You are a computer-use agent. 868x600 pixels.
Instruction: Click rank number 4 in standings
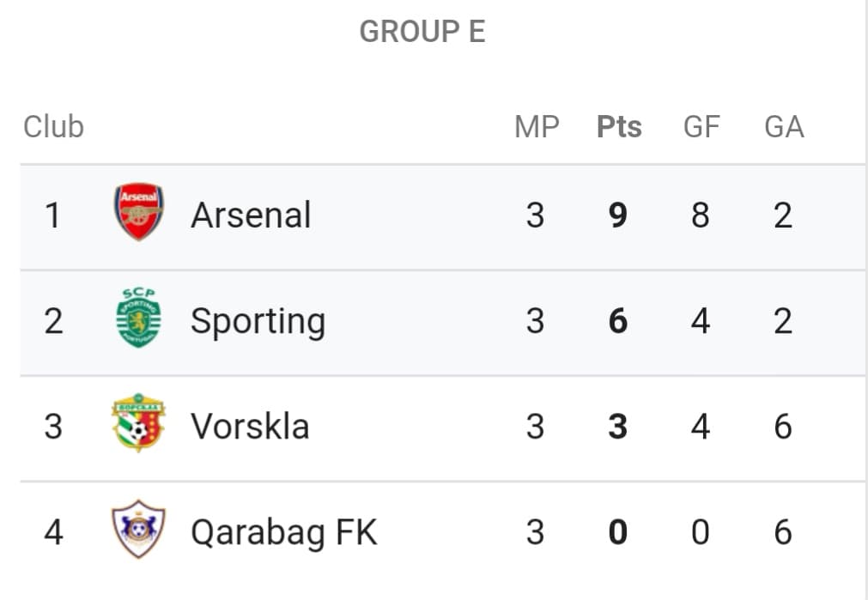pos(53,532)
